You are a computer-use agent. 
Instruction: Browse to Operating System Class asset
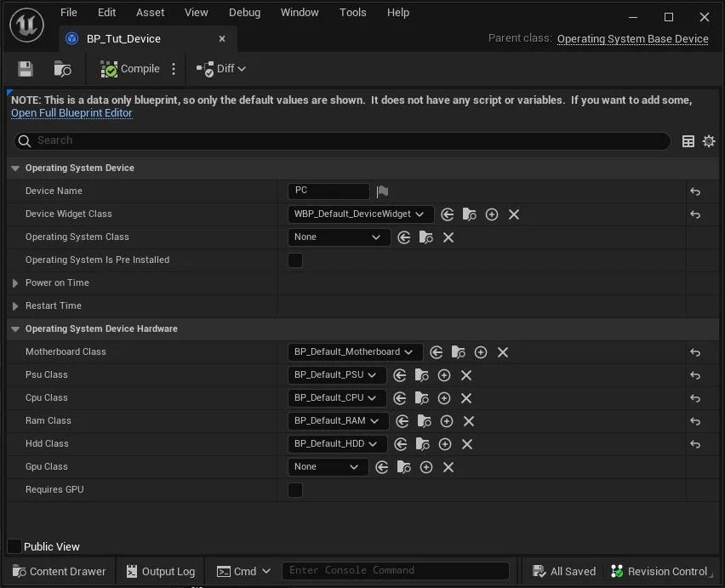pos(425,237)
